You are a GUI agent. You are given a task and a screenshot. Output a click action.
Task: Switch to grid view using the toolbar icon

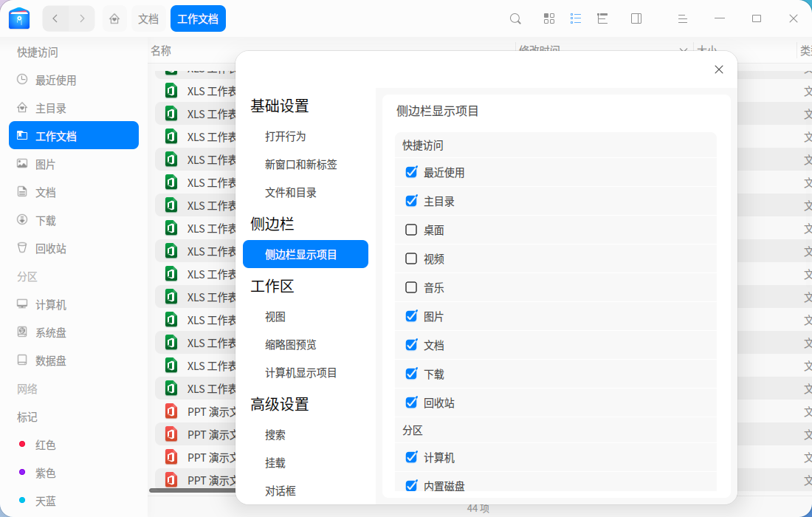click(548, 18)
